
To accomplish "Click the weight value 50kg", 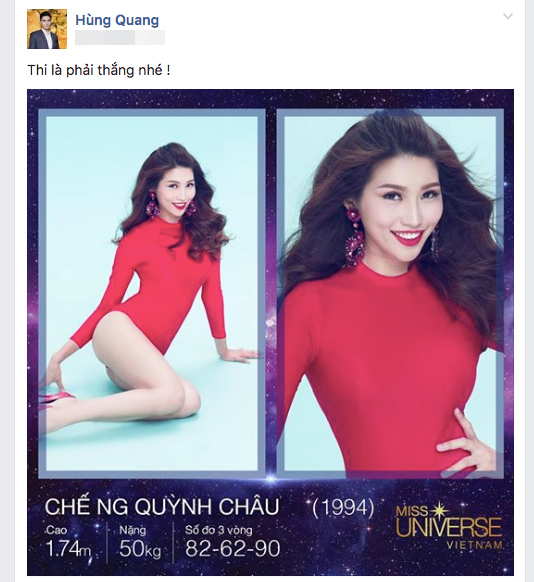I will click(140, 549).
